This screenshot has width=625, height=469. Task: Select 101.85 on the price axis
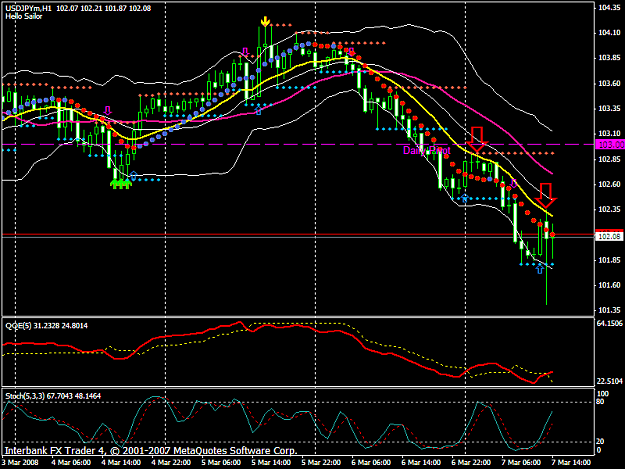click(x=609, y=260)
